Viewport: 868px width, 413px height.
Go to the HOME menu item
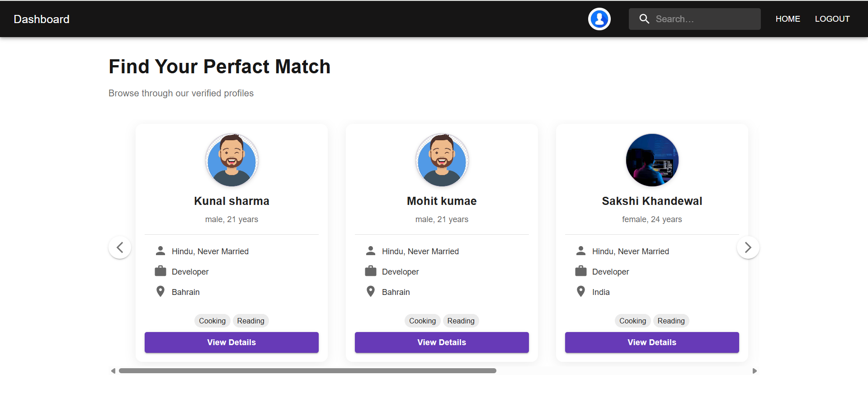coord(788,19)
